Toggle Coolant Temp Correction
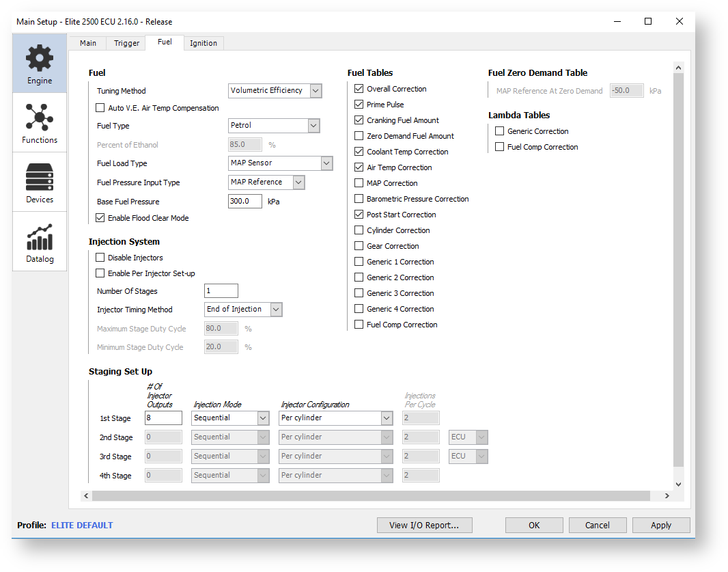Image resolution: width=728 pixels, height=572 pixels. 359,152
